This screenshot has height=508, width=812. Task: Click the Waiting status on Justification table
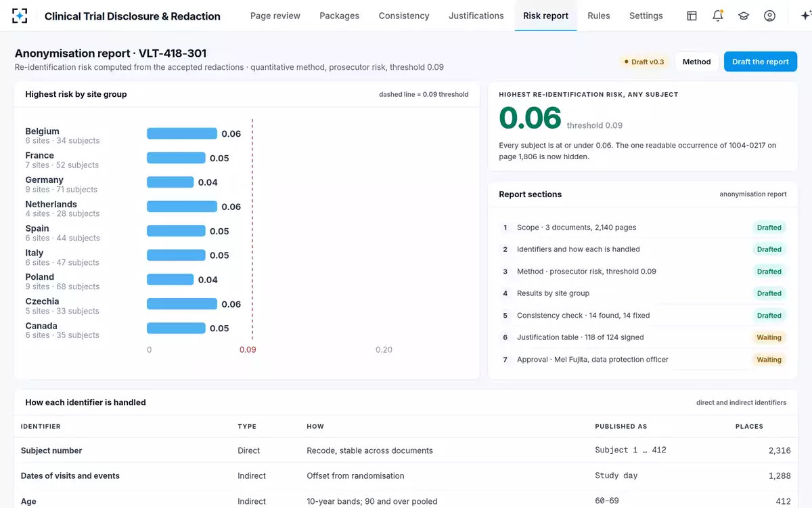[x=769, y=337]
